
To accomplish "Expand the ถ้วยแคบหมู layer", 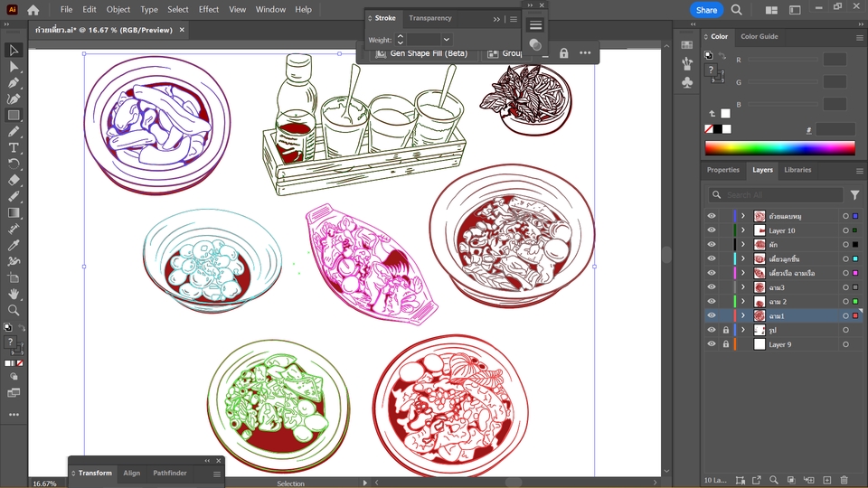I will 743,216.
